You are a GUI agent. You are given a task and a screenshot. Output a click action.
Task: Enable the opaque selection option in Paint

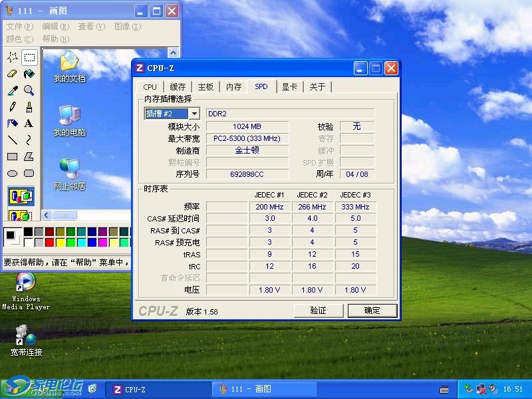pos(21,196)
